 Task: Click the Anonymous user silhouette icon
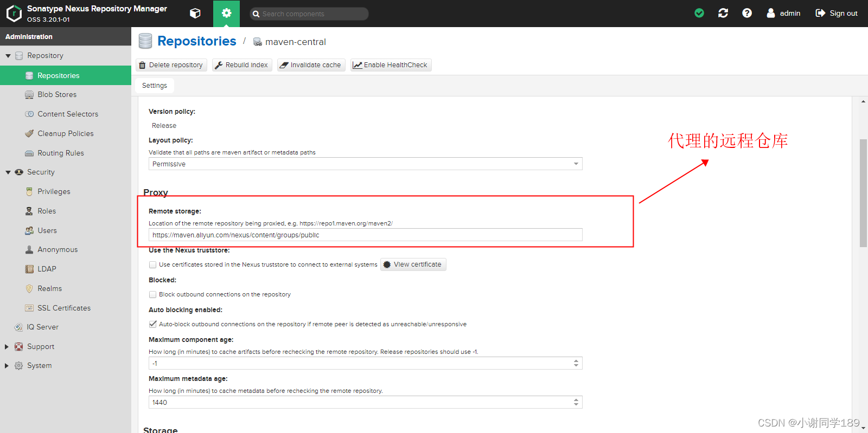click(29, 249)
